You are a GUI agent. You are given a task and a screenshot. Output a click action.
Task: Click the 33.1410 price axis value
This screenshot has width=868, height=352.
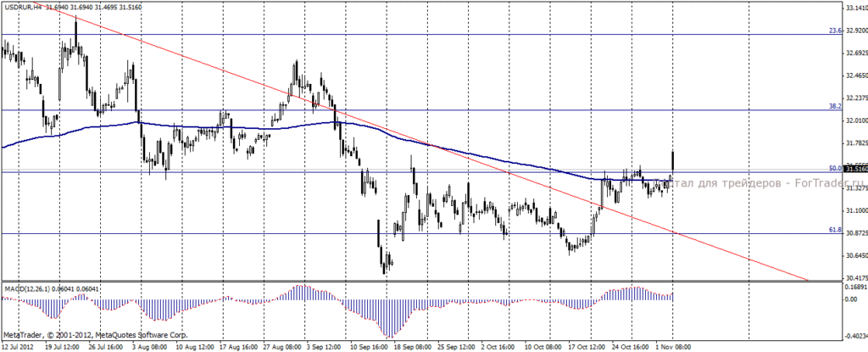(x=854, y=8)
